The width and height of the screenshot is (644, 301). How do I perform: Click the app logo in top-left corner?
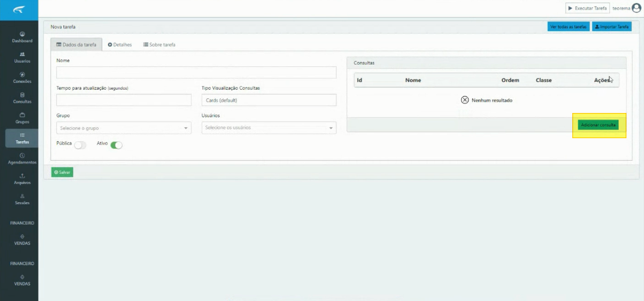(19, 9)
